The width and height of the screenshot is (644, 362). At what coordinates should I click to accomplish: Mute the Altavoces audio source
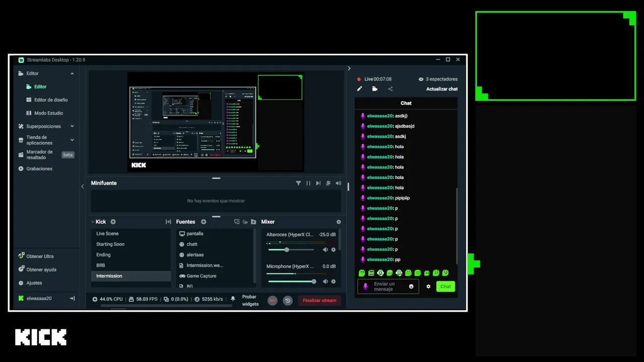coord(325,250)
